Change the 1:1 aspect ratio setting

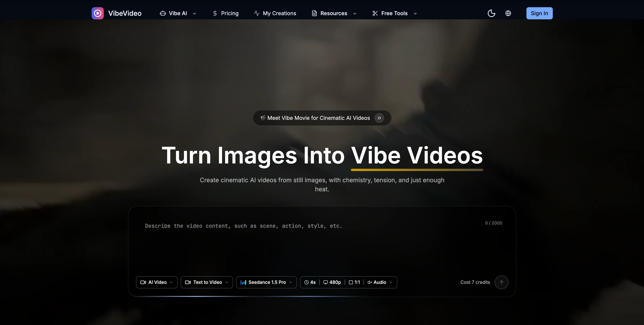[354, 282]
